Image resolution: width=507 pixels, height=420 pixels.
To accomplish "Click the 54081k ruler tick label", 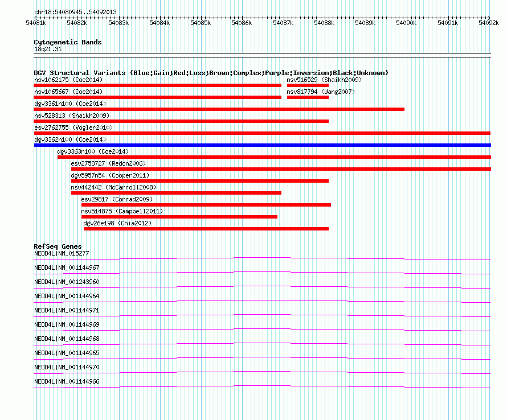I will coord(36,23).
